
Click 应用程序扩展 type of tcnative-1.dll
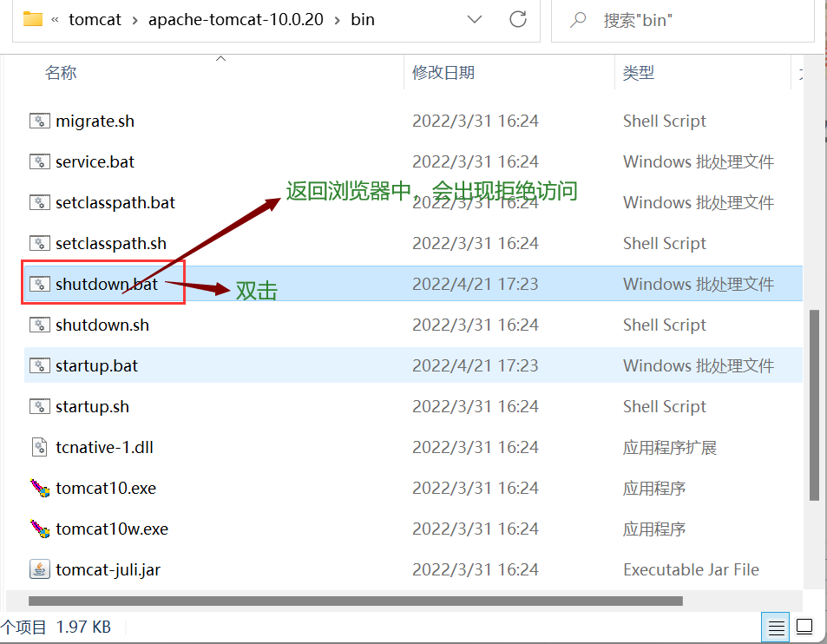point(670,447)
